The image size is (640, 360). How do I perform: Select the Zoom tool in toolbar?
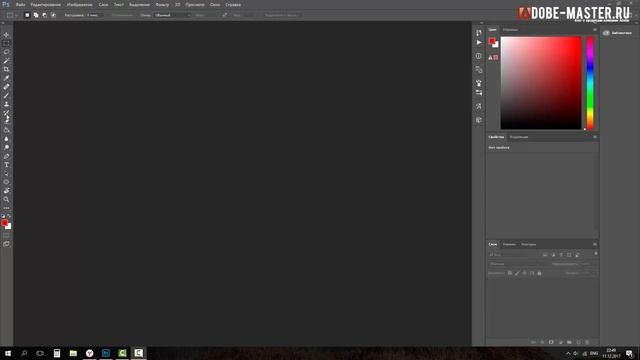[x=6, y=200]
